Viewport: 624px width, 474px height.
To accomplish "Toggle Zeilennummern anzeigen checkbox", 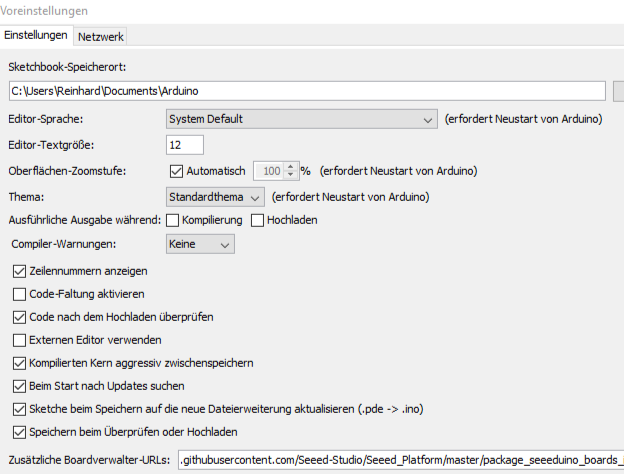I will (x=19, y=271).
